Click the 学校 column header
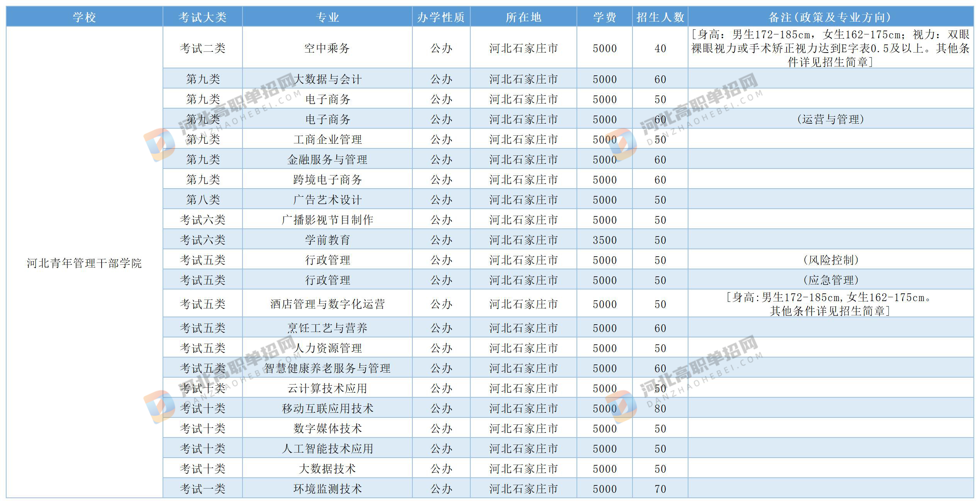The image size is (980, 504). tap(84, 17)
